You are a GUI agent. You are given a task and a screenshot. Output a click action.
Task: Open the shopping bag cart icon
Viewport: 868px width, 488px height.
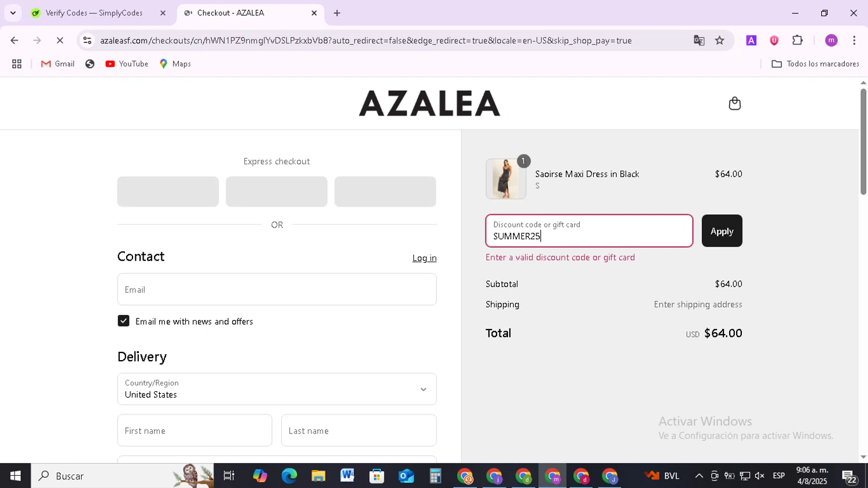coord(734,104)
